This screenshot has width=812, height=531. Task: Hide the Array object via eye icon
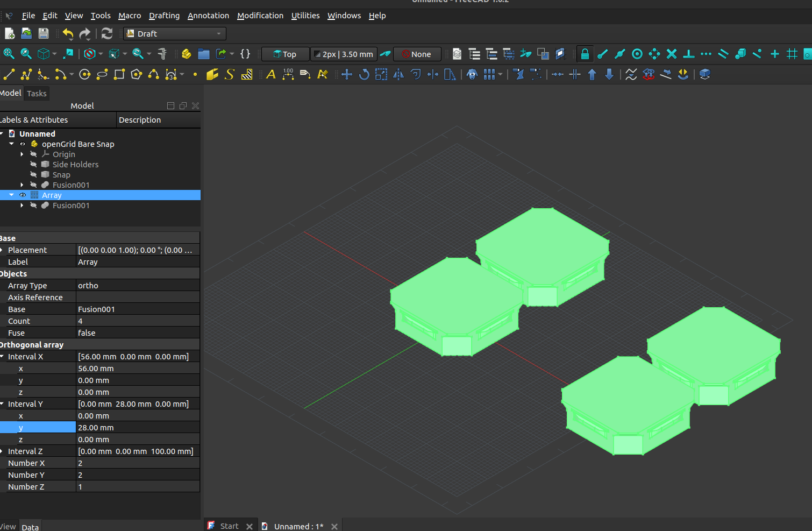(23, 195)
